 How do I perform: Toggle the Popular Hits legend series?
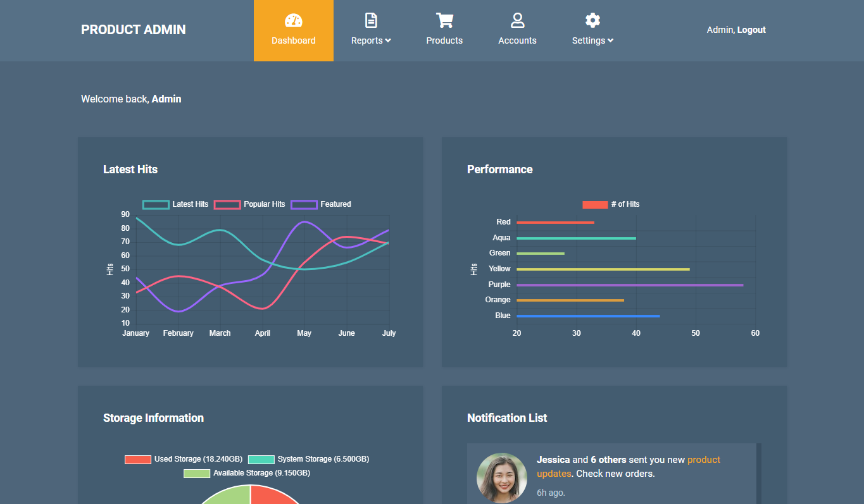(249, 204)
